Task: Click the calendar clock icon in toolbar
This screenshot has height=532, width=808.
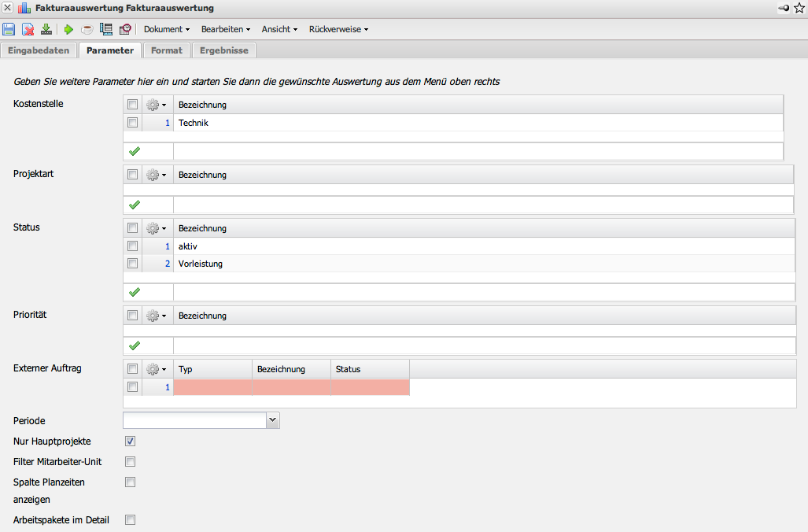Action: click(x=125, y=29)
